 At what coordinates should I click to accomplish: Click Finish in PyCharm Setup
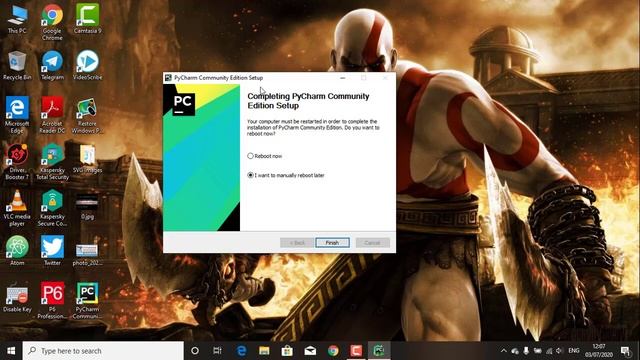(332, 242)
